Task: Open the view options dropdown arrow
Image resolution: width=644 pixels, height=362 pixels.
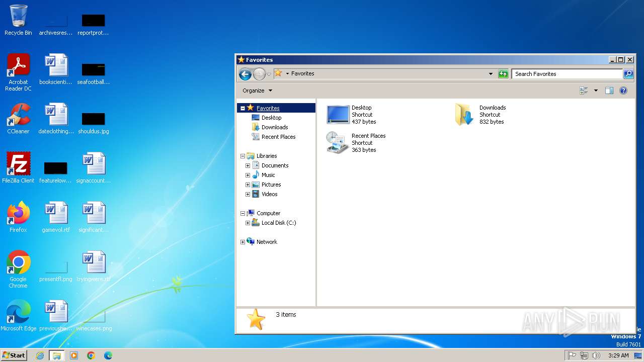Action: pyautogui.click(x=596, y=90)
